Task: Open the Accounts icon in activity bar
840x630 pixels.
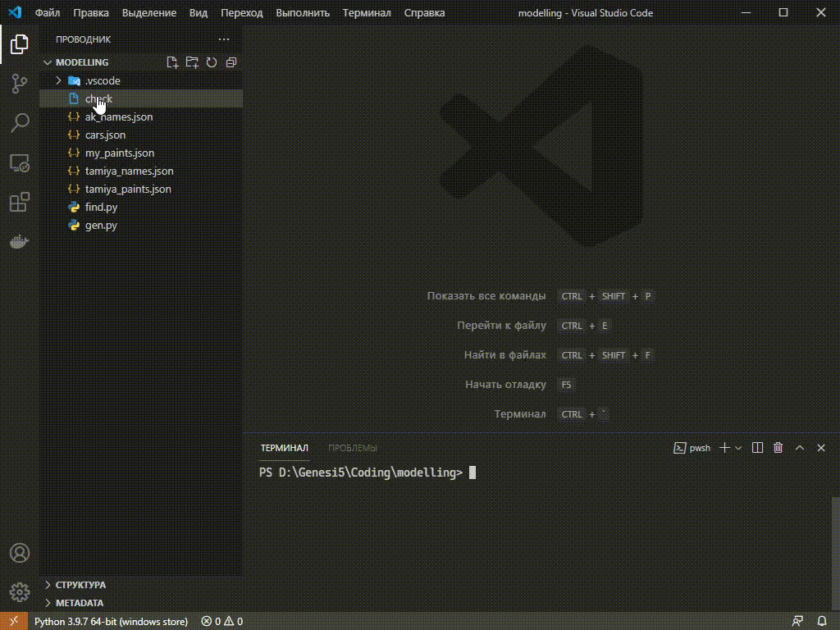Action: [x=18, y=554]
